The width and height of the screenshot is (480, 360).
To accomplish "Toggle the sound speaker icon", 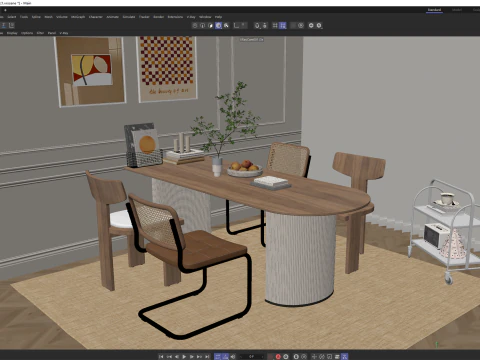I will click(233, 357).
